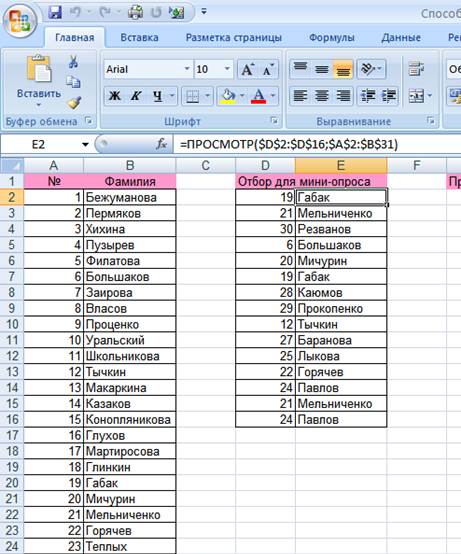Activate the Format Painter brush
The image size is (461, 554).
pos(74,102)
